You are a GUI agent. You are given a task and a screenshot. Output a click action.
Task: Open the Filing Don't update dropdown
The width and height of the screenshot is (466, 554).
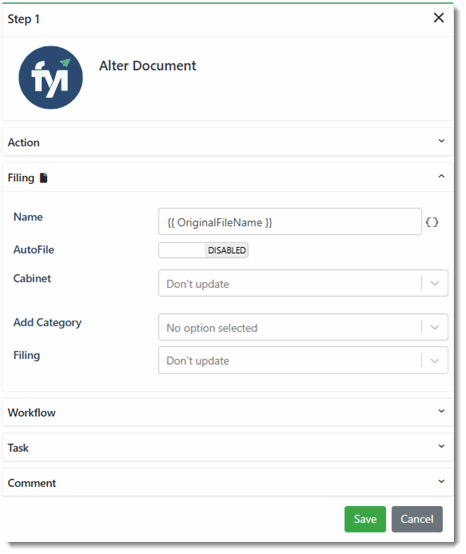[303, 360]
